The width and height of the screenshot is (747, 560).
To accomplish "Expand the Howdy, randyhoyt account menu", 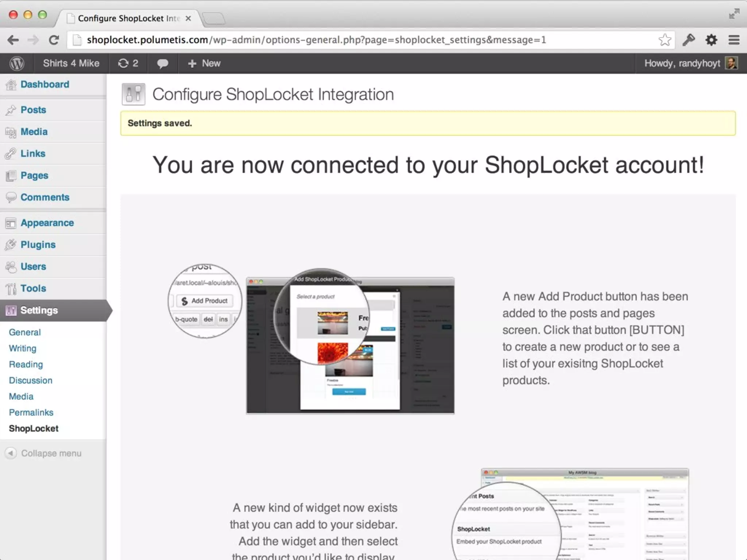I will pyautogui.click(x=682, y=63).
